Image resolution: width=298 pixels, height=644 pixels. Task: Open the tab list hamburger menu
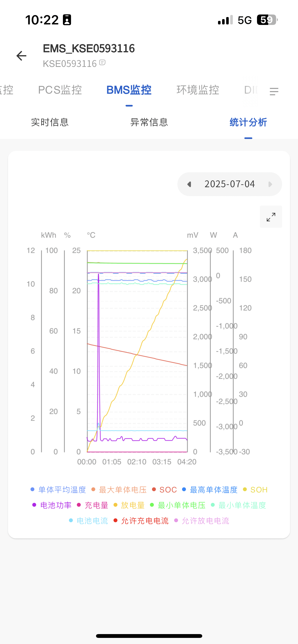[274, 91]
